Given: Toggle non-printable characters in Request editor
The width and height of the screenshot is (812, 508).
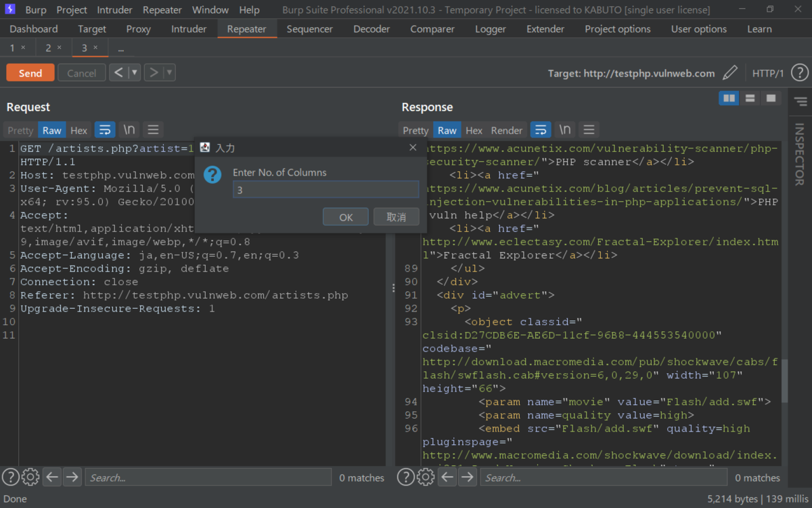Looking at the screenshot, I should pos(129,129).
